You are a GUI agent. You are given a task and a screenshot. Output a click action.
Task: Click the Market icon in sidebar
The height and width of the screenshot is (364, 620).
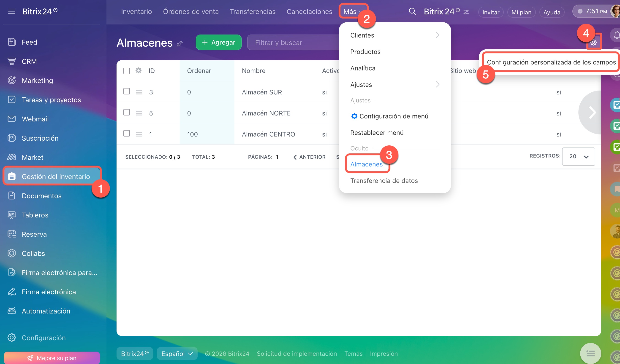click(12, 157)
